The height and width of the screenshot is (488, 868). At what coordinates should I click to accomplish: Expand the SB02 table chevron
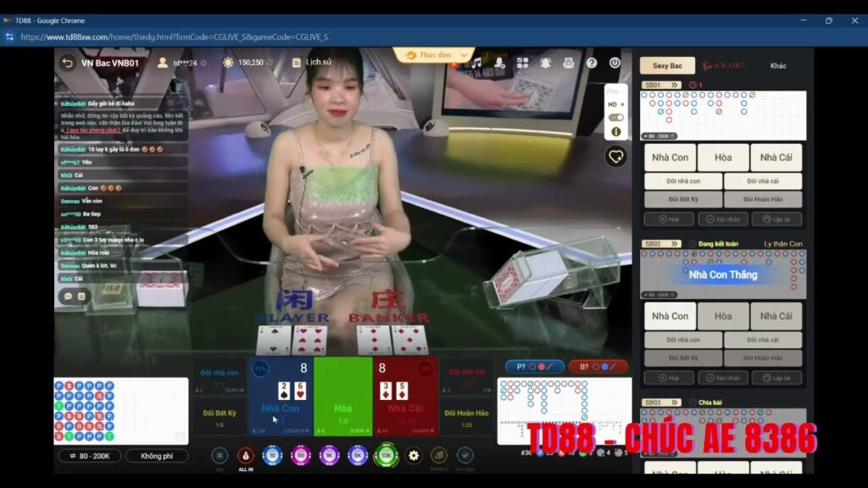(674, 243)
